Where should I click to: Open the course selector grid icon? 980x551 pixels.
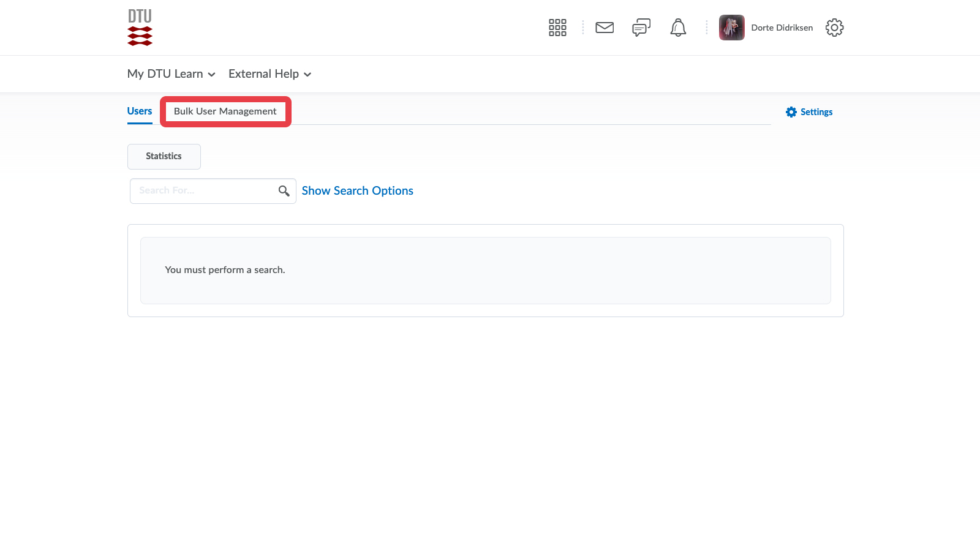pos(557,28)
